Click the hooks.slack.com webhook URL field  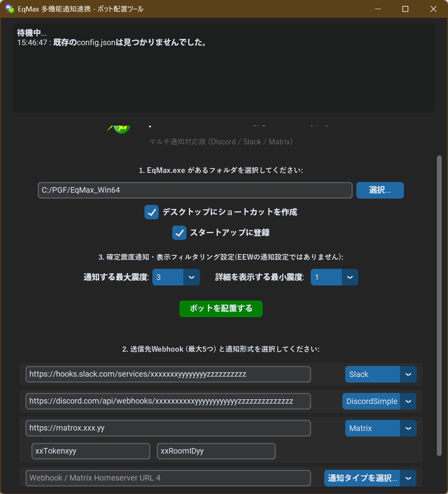167,374
